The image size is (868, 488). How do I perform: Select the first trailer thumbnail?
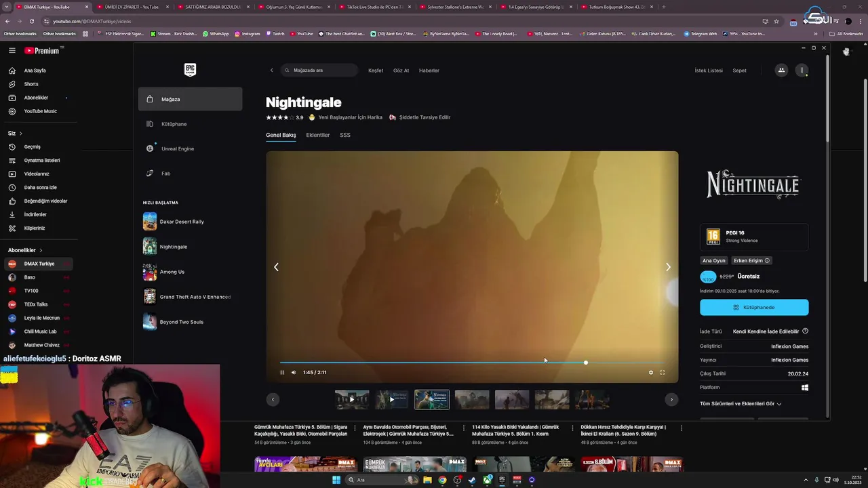click(x=351, y=399)
